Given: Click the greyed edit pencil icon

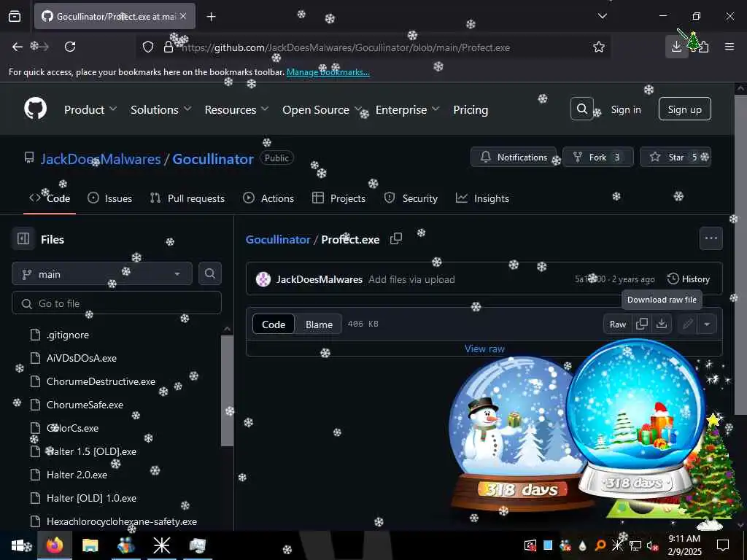Looking at the screenshot, I should 687,324.
